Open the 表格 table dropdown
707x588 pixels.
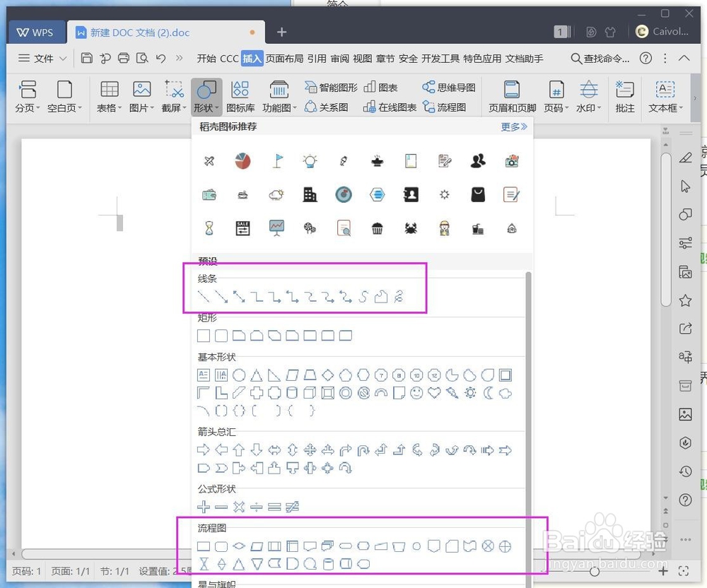109,96
